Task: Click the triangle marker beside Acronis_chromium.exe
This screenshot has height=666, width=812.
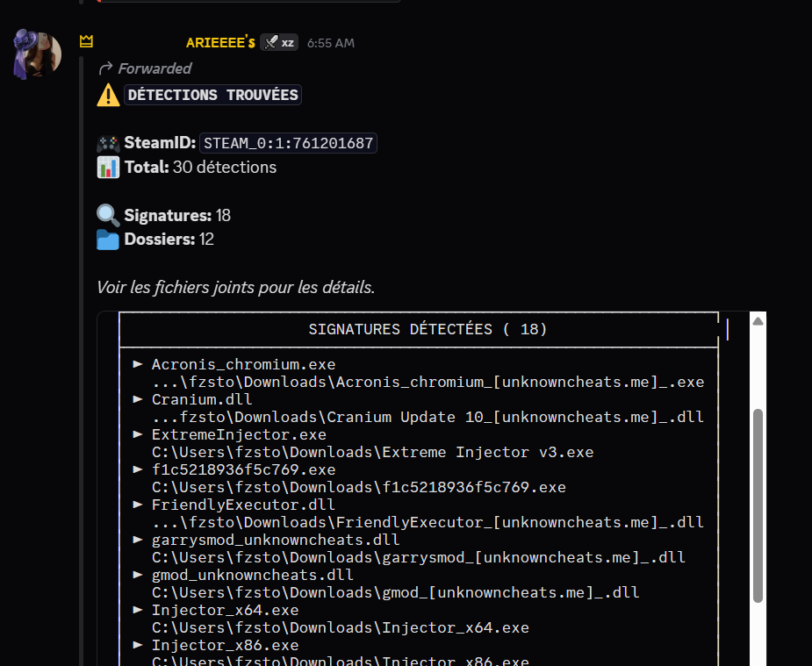Action: [138, 364]
